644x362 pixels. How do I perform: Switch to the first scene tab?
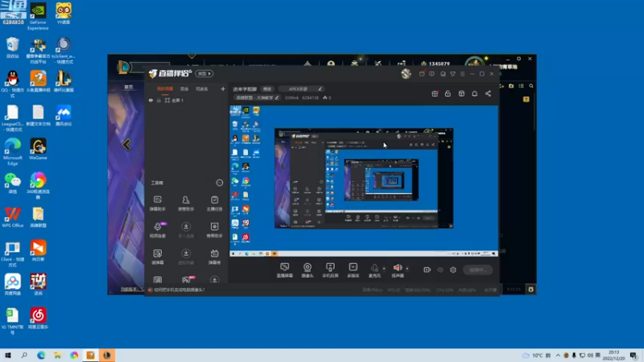pyautogui.click(x=165, y=88)
